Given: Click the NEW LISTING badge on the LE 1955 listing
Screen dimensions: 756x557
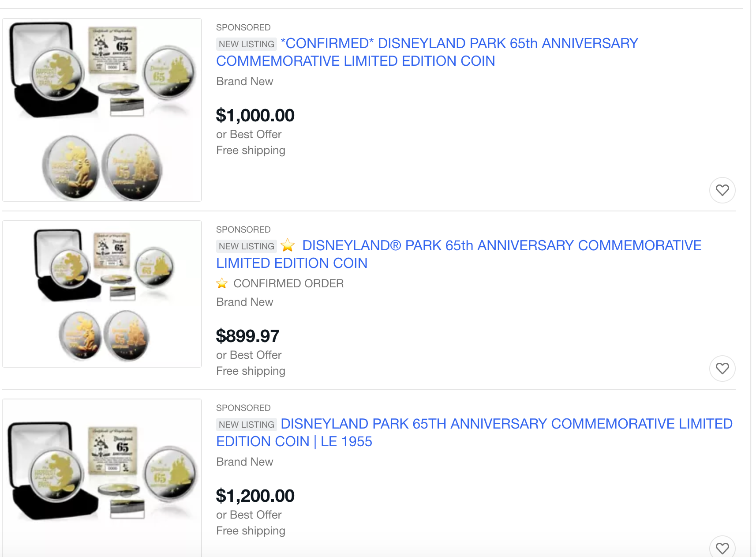Looking at the screenshot, I should click(x=246, y=425).
